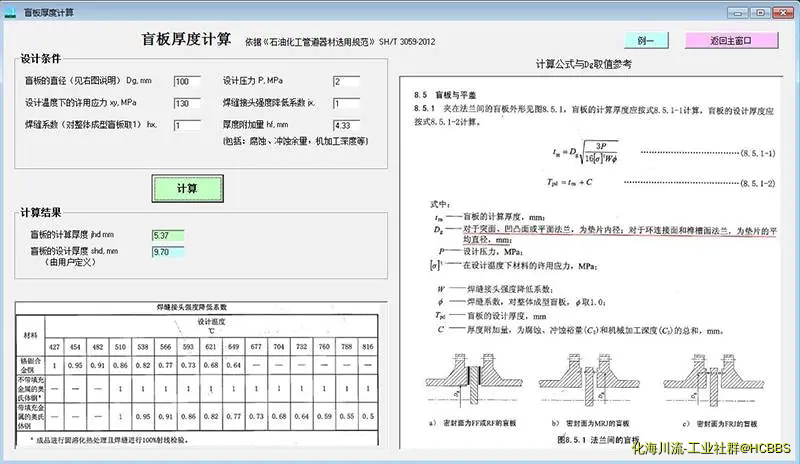Click the 设计压力 P, MPa label

coord(253,81)
